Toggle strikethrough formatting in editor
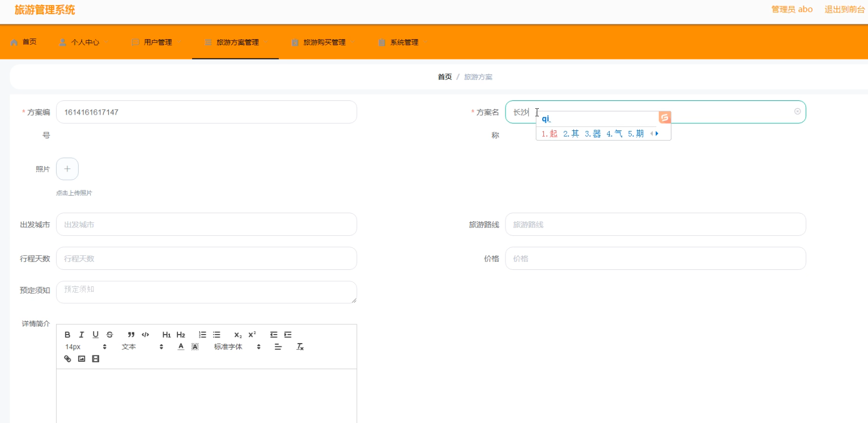The width and height of the screenshot is (868, 423). (110, 335)
